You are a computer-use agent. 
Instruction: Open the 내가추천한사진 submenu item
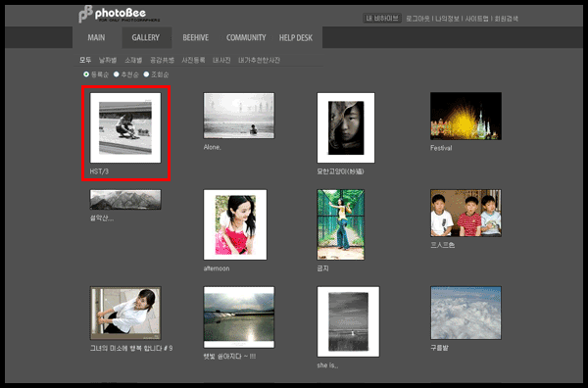tap(259, 60)
